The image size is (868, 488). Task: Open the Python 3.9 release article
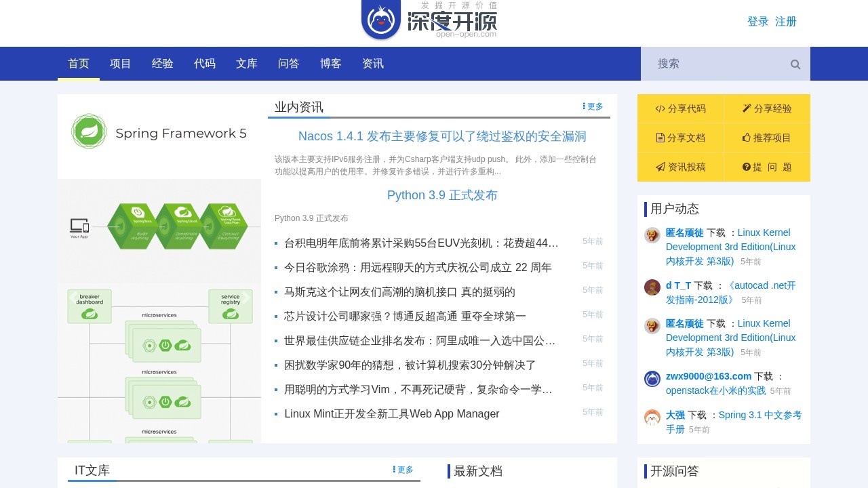(442, 195)
